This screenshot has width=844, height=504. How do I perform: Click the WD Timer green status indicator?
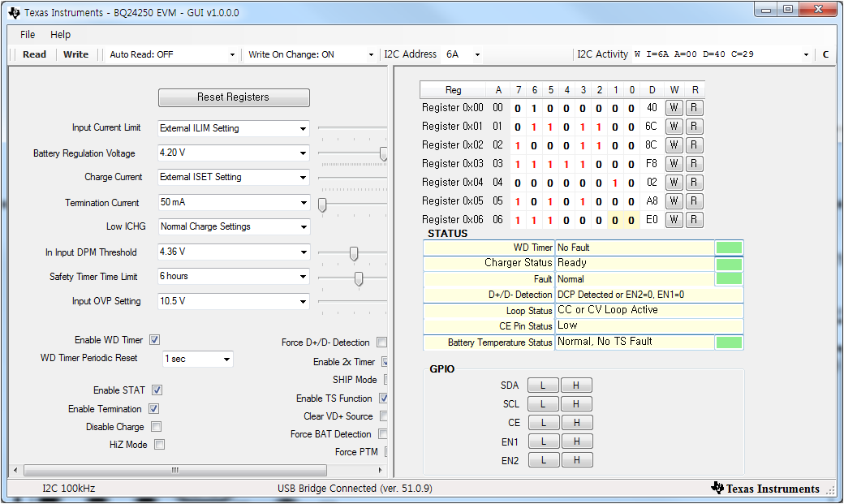729,248
